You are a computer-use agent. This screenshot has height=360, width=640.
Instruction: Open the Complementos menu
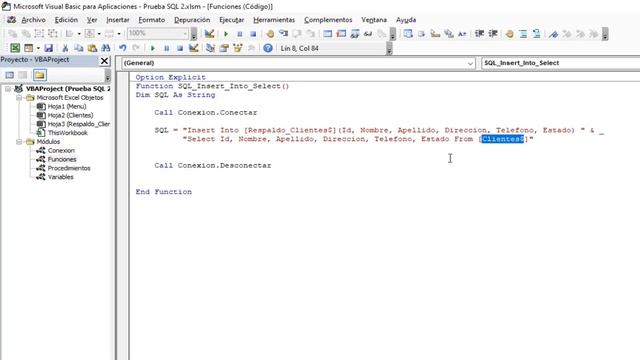[x=328, y=20]
